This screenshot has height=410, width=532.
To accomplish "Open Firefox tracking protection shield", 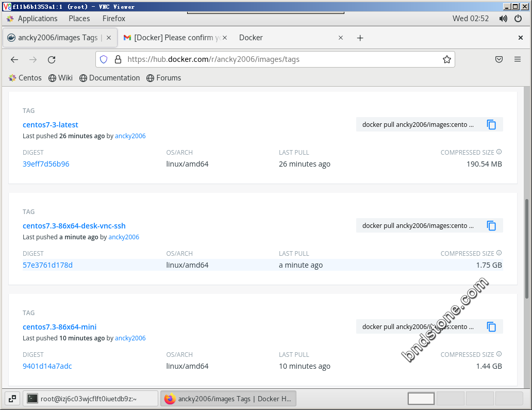I will tap(104, 59).
